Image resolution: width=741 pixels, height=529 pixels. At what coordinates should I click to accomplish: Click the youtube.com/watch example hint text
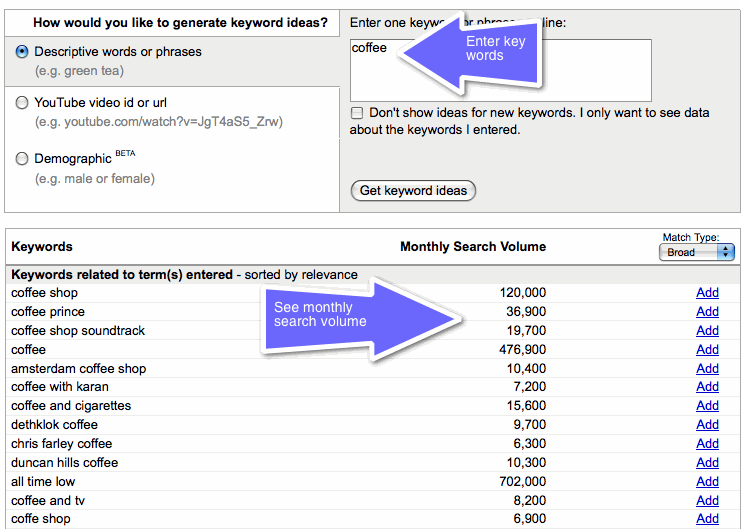point(159,122)
